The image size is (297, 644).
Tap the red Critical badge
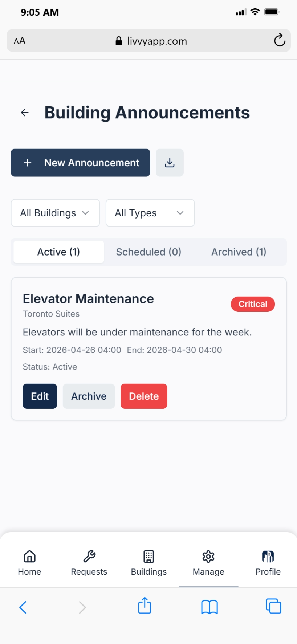coord(253,304)
